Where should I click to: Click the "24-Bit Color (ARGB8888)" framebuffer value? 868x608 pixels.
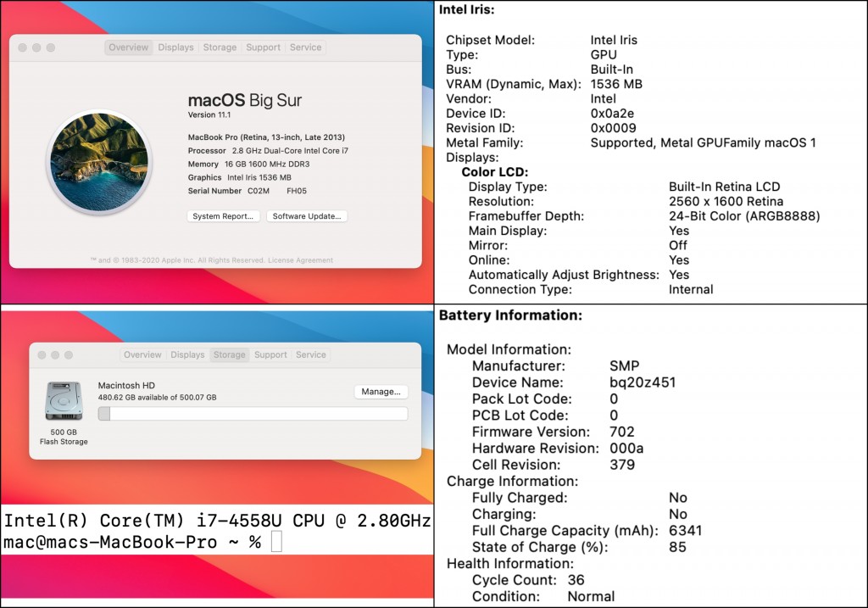click(x=744, y=216)
